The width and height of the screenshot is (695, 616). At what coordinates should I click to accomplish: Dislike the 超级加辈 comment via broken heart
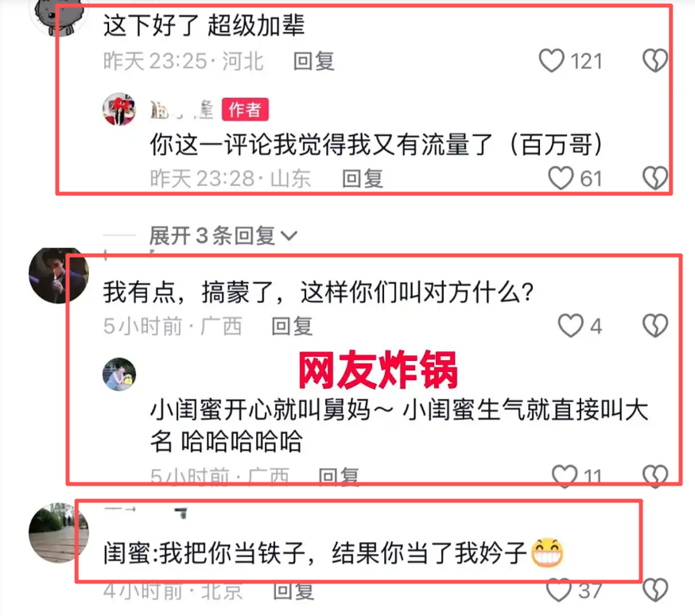click(654, 60)
